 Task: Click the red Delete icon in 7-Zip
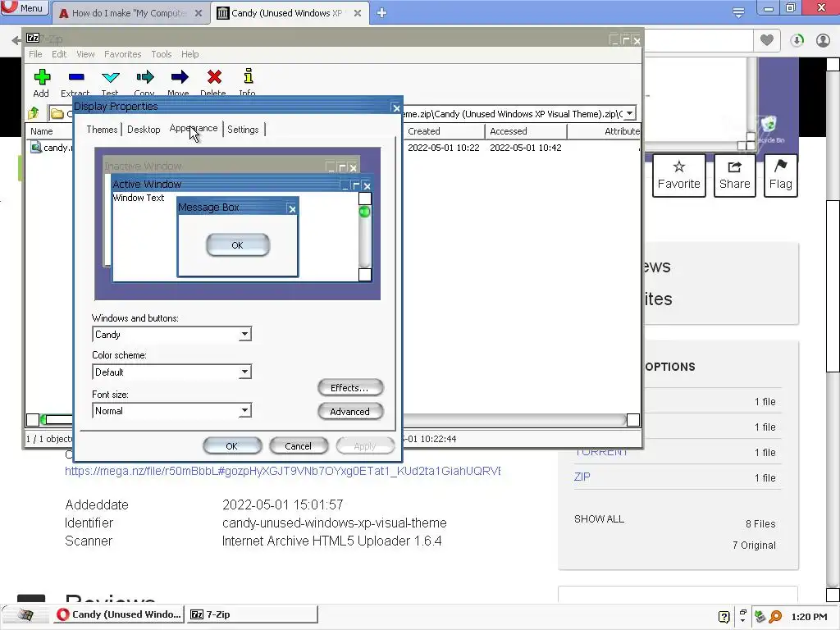pos(214,77)
